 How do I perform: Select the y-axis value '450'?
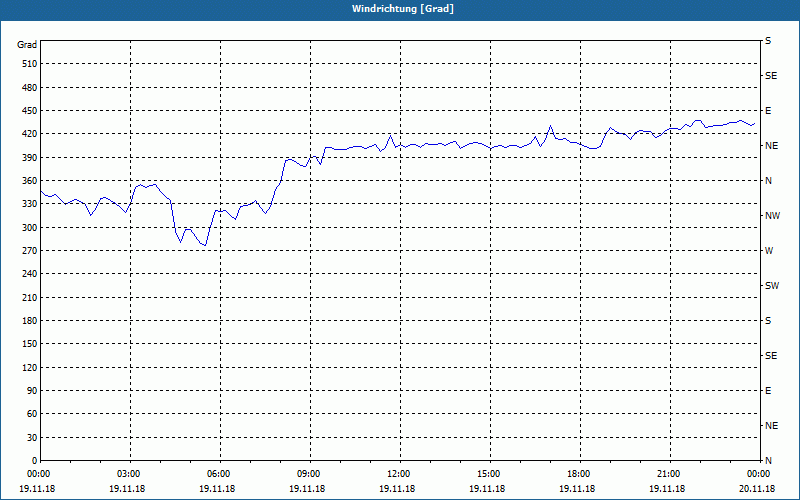click(30, 111)
